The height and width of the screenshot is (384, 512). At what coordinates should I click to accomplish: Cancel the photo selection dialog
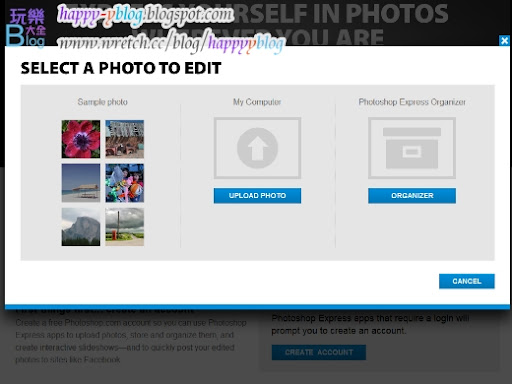coord(467,281)
